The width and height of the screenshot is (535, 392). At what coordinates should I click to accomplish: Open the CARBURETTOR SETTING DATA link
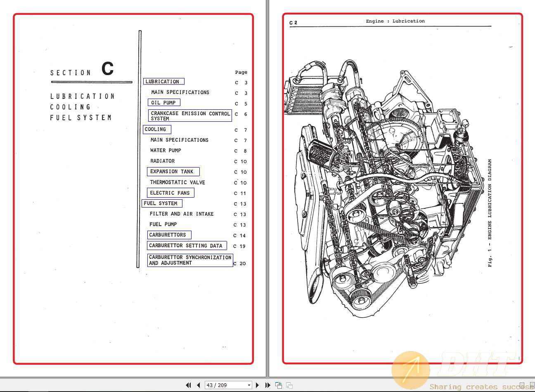tap(187, 246)
